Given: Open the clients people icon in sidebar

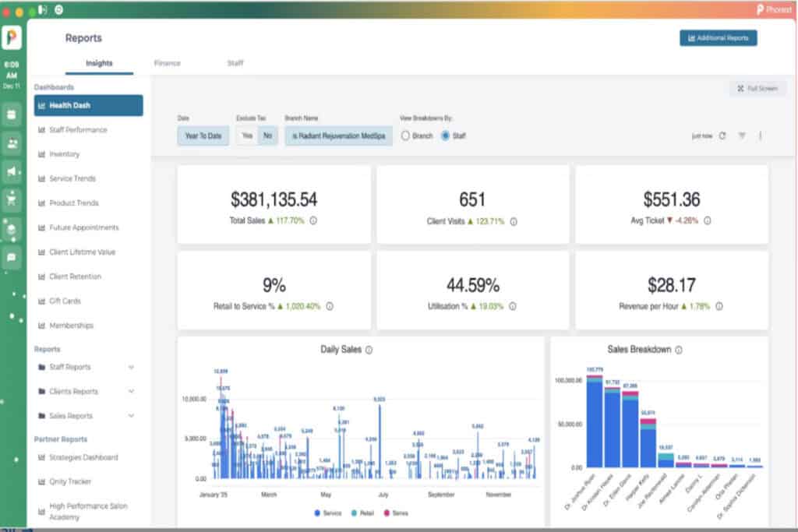Looking at the screenshot, I should (12, 143).
